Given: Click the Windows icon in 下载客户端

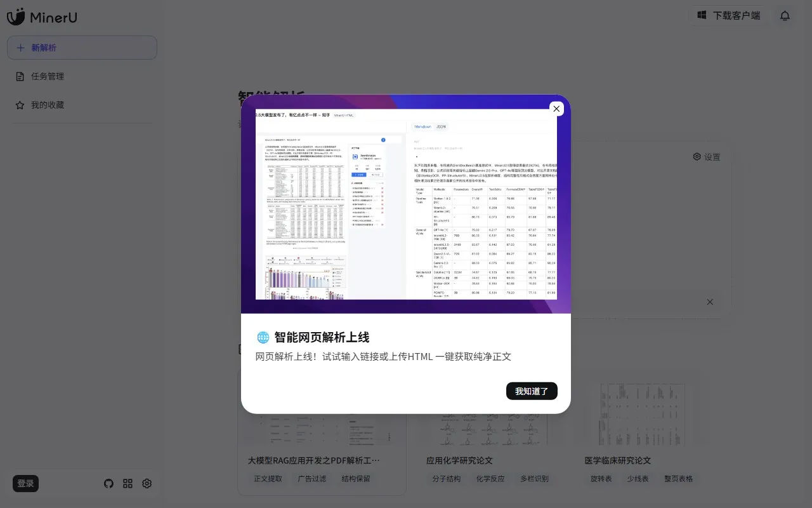Looking at the screenshot, I should [701, 15].
